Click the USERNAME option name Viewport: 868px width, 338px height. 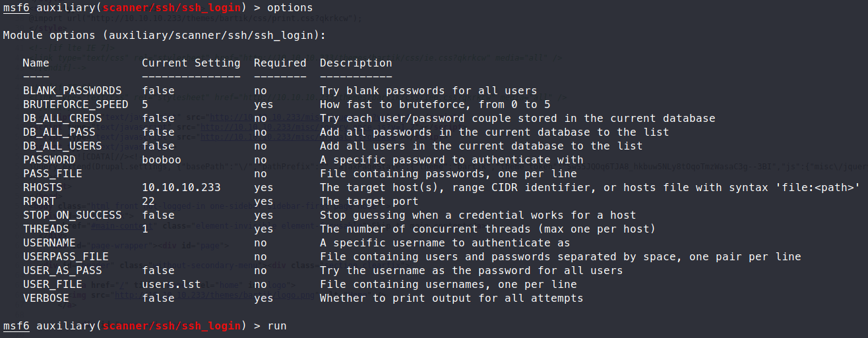[49, 243]
